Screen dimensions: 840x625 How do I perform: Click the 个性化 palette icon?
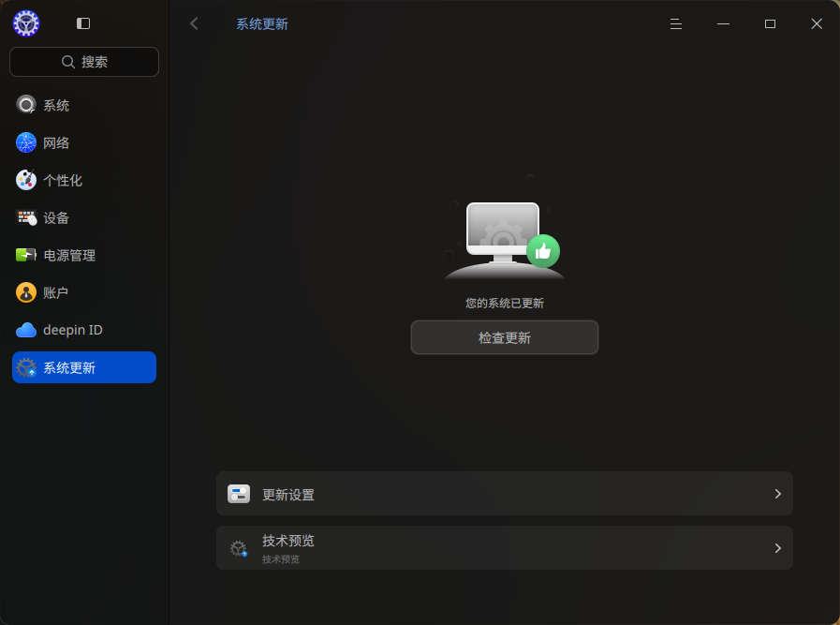point(25,180)
